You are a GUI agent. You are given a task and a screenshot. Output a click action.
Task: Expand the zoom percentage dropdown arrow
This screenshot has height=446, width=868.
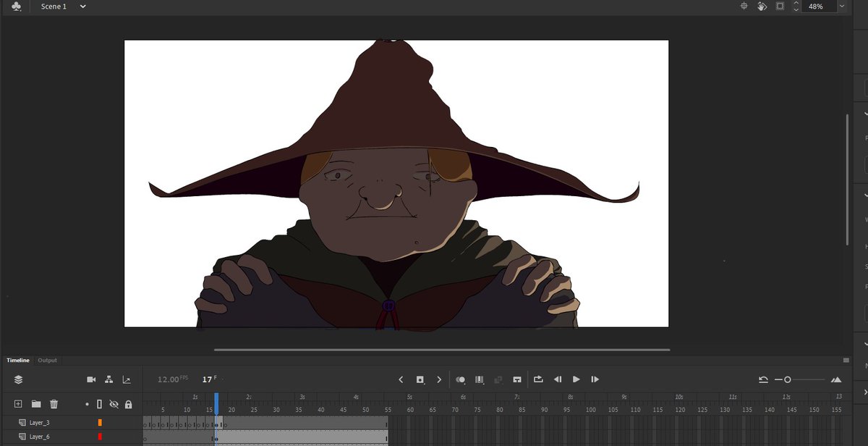[x=841, y=6]
